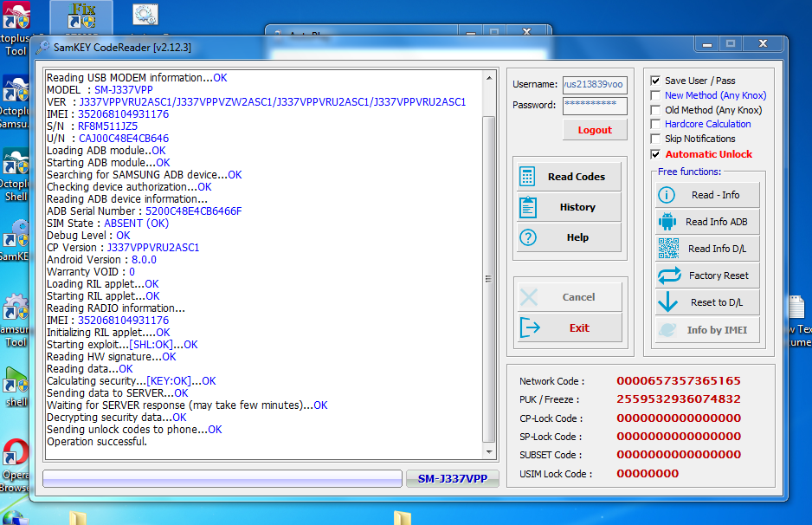Click the Read Codes calculator icon

click(x=527, y=177)
